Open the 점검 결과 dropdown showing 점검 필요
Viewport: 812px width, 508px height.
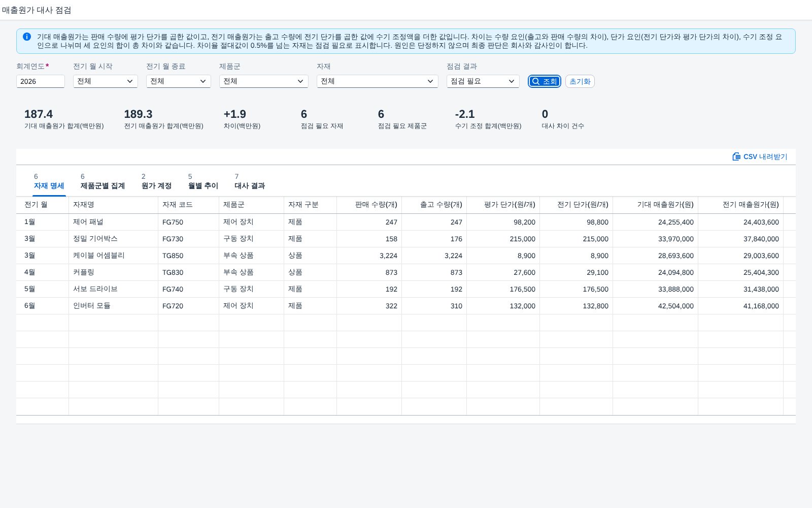(483, 81)
